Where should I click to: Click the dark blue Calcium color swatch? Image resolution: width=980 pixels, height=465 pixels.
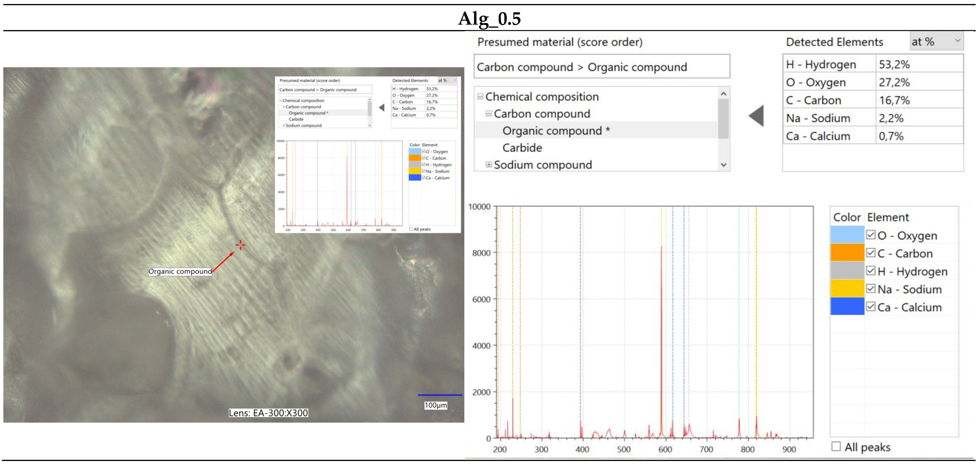[x=847, y=307]
